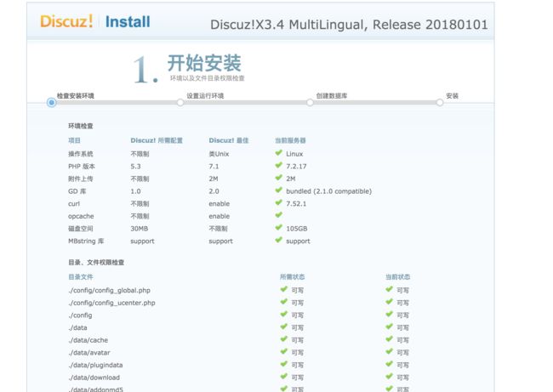Click the ./config/config_ucenter.php file path
This screenshot has height=392, width=553.
click(x=111, y=303)
